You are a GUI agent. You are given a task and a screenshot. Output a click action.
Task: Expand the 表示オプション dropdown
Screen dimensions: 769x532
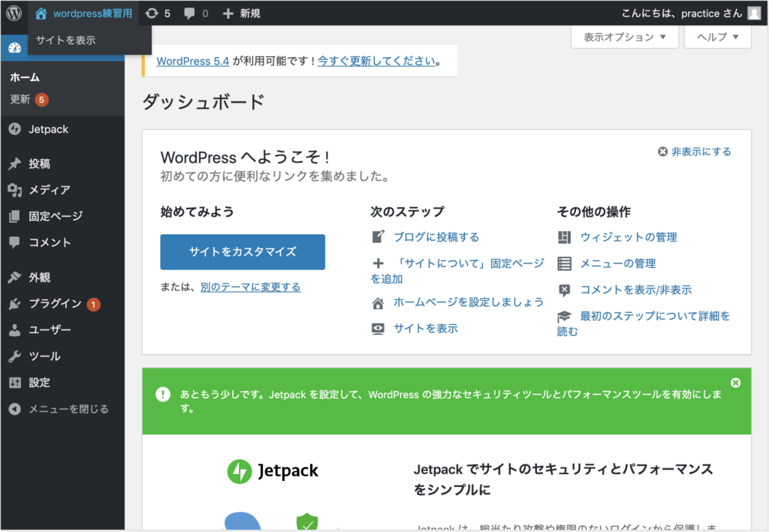[x=624, y=37]
